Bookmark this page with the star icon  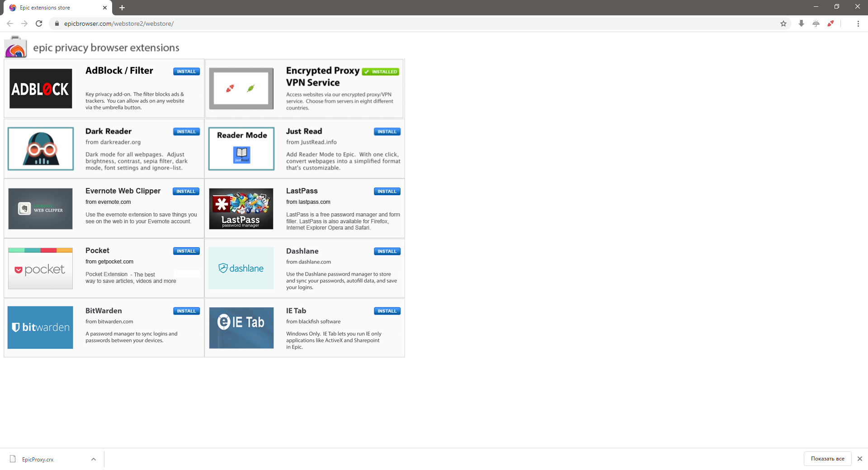tap(783, 23)
